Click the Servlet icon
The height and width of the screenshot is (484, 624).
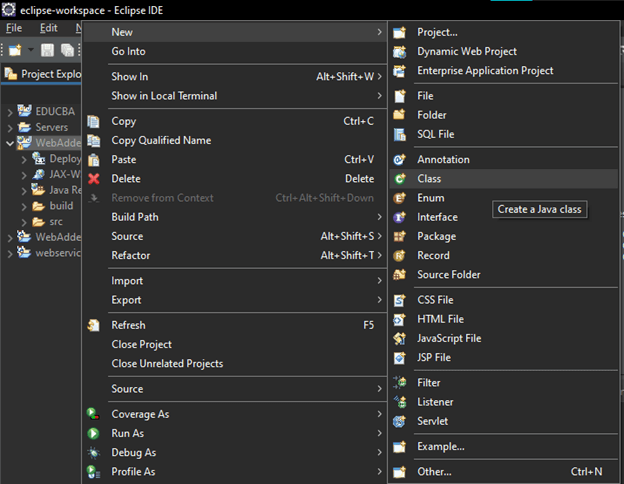coord(399,421)
